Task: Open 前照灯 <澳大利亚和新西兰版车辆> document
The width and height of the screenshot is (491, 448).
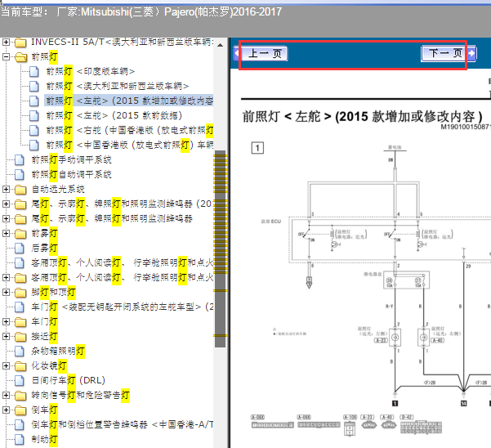Action: tap(118, 86)
